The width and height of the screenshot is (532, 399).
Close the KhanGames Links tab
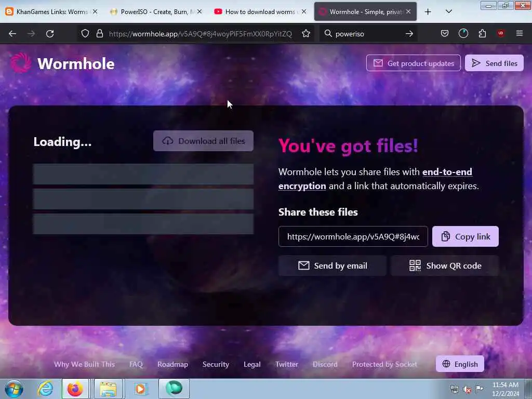[95, 11]
